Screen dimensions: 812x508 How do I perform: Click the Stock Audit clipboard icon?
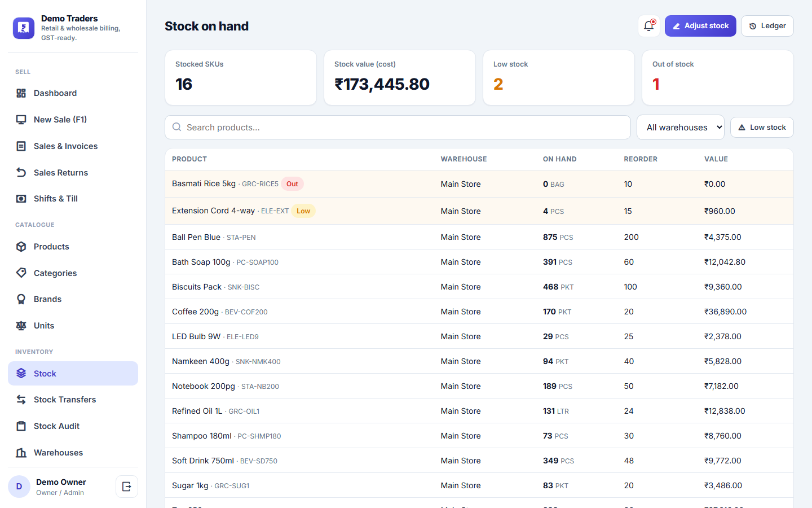click(x=21, y=426)
